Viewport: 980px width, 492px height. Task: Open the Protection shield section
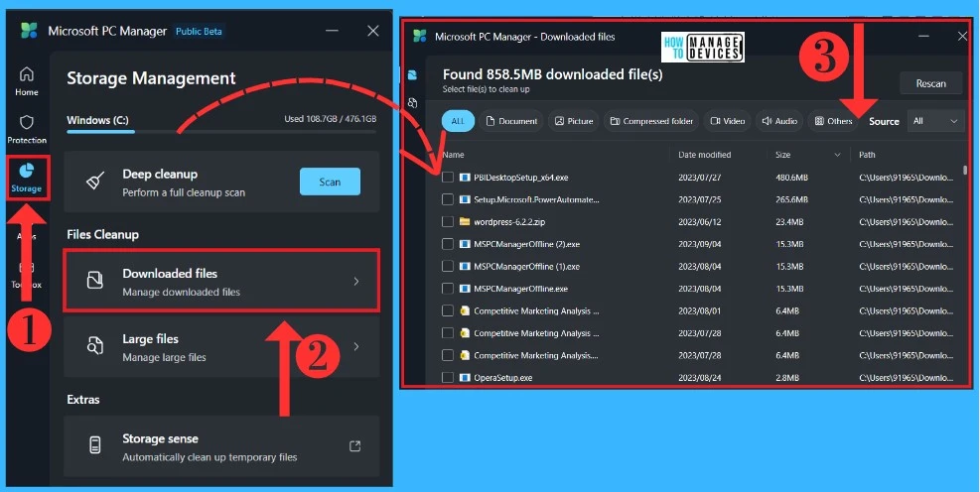point(27,129)
